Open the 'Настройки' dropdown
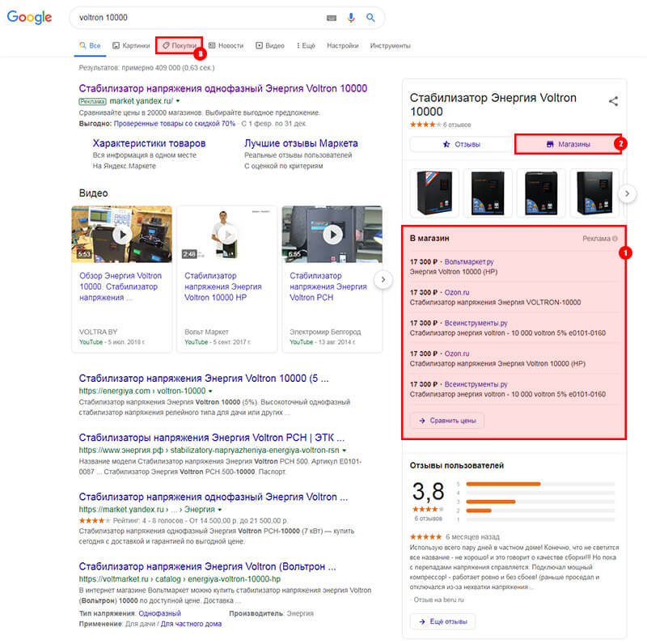Image resolution: width=647 pixels, height=644 pixels. pyautogui.click(x=342, y=45)
